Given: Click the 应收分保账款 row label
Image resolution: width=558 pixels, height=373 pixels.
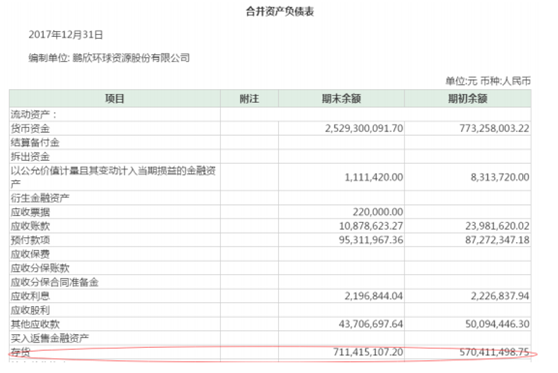Looking at the screenshot, I should click(x=40, y=268).
